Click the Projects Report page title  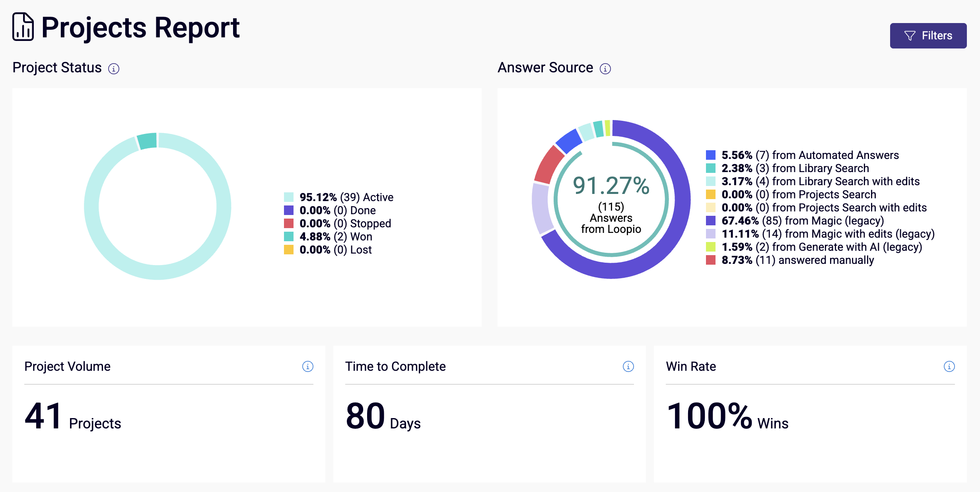[x=140, y=28]
